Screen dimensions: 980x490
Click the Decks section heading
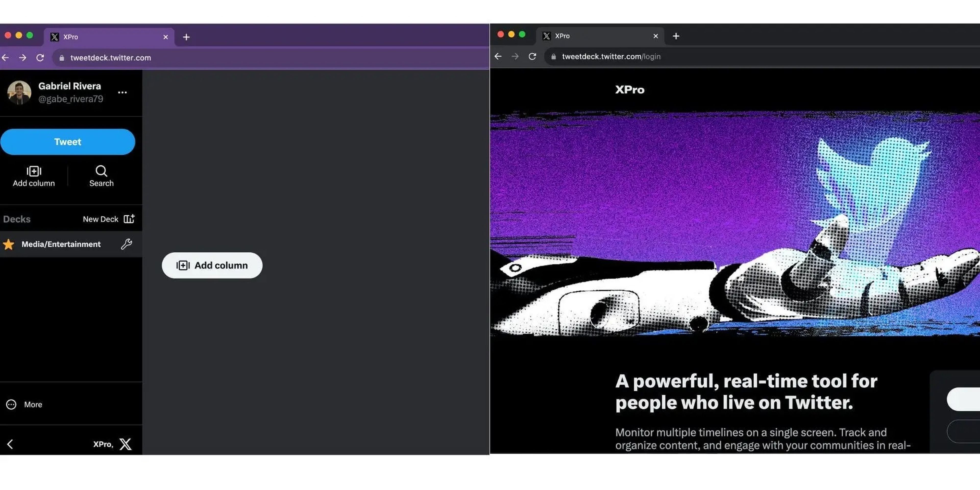tap(17, 219)
